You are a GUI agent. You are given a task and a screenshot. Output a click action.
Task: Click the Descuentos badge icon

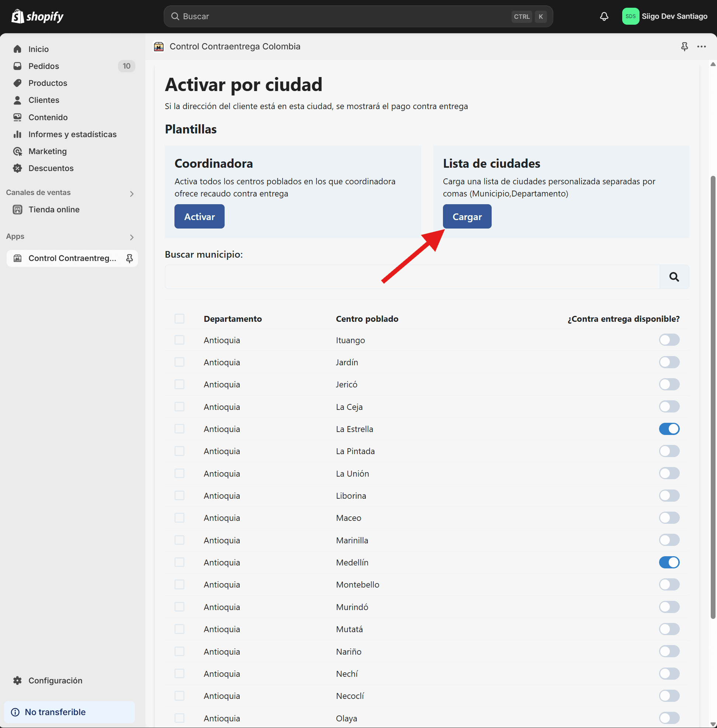point(17,168)
